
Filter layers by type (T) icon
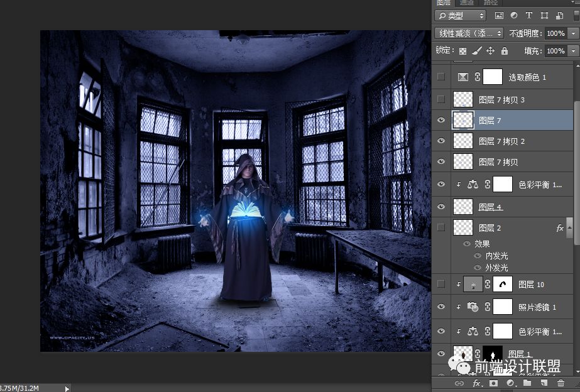[x=529, y=16]
